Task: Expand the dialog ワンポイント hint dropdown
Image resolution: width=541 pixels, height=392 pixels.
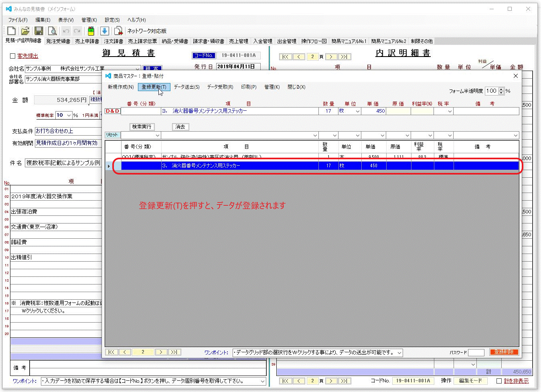Action: [x=399, y=353]
